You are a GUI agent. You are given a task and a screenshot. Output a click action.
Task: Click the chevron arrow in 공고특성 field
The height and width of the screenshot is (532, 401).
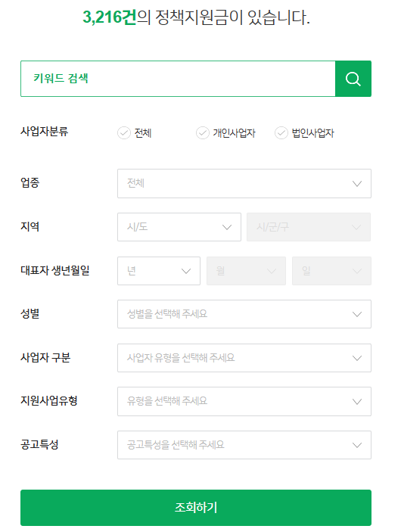point(357,445)
